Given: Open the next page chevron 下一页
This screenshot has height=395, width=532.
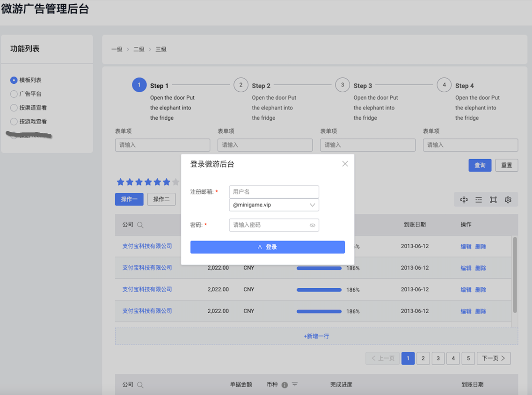Looking at the screenshot, I should (x=494, y=358).
